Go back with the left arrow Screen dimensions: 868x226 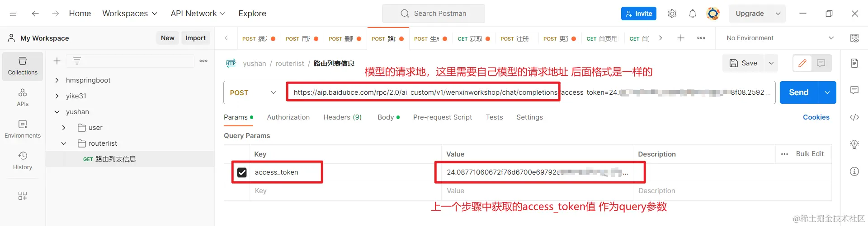point(35,14)
